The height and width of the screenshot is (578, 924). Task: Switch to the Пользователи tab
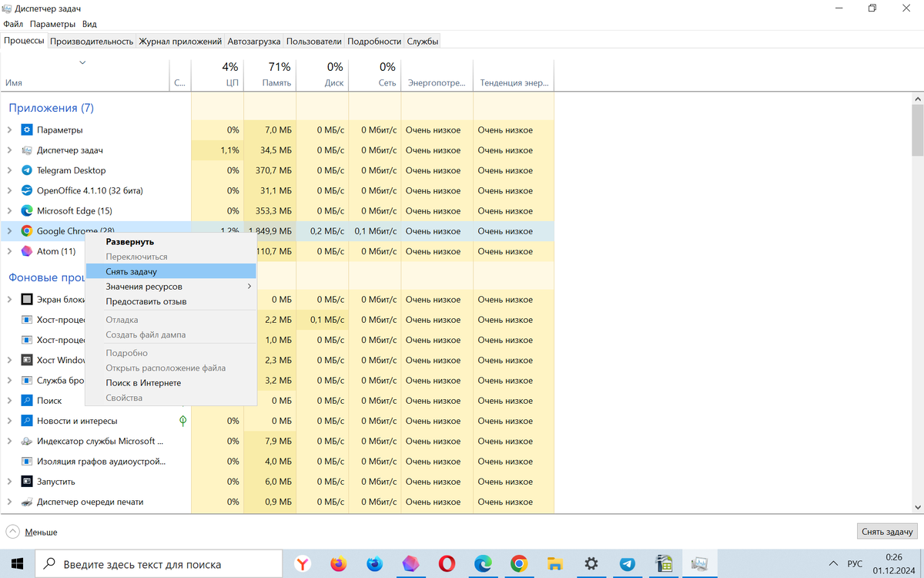[314, 42]
